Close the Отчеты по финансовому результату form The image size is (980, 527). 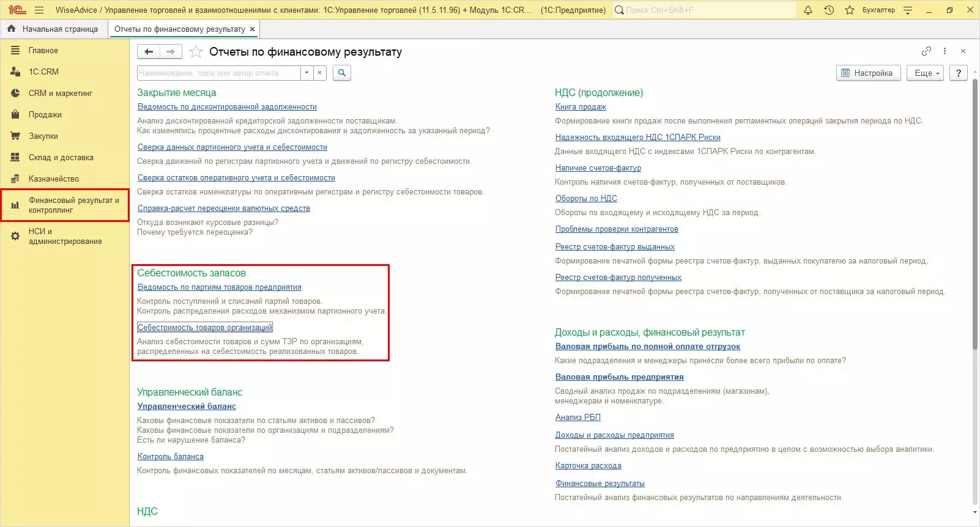[963, 51]
